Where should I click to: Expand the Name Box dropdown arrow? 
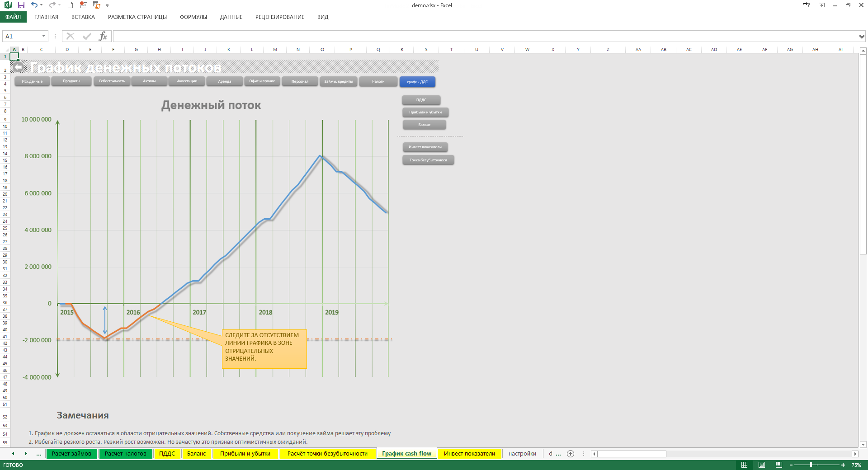coord(43,36)
